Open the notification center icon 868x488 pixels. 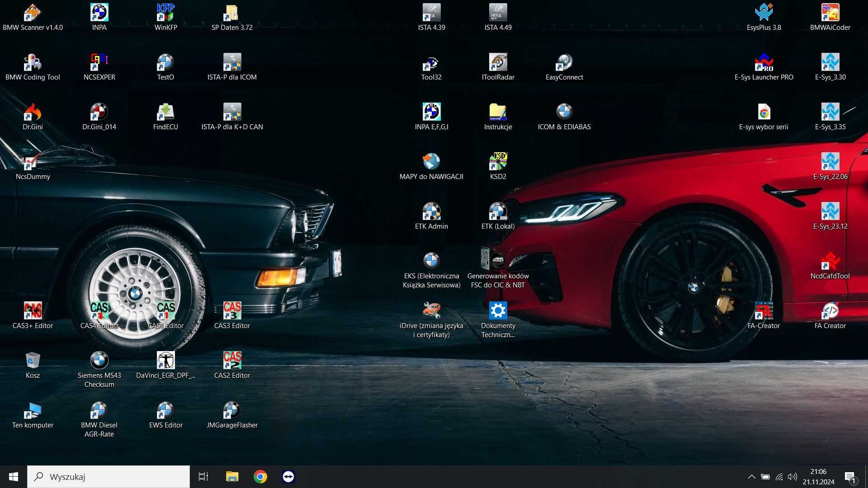(x=850, y=477)
